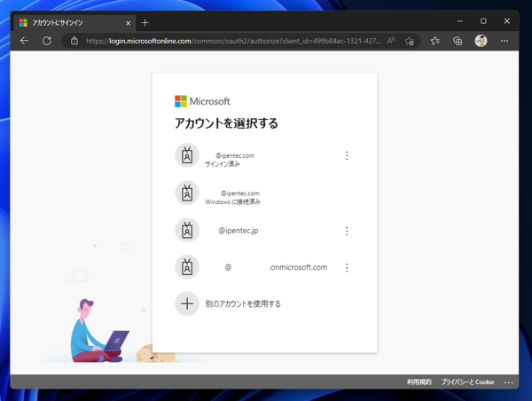Open the Read Aloud icon in address bar
Viewport: 532px width, 401px height.
[391, 41]
